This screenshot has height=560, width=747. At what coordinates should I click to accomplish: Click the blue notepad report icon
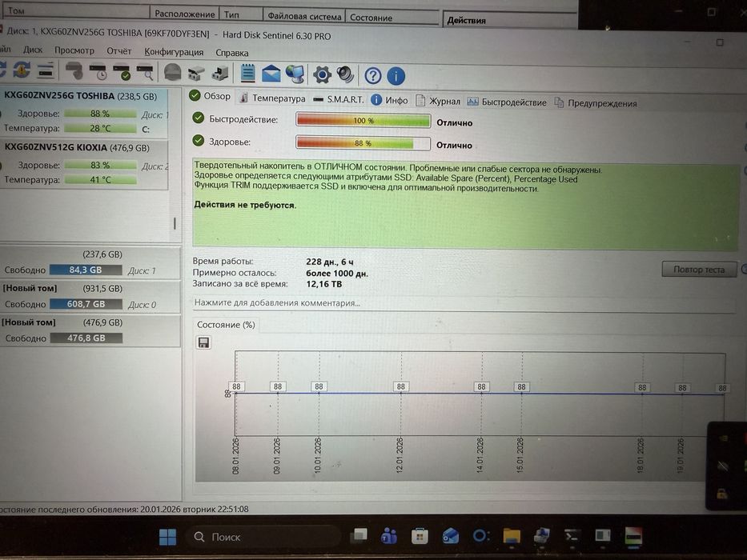coord(247,74)
